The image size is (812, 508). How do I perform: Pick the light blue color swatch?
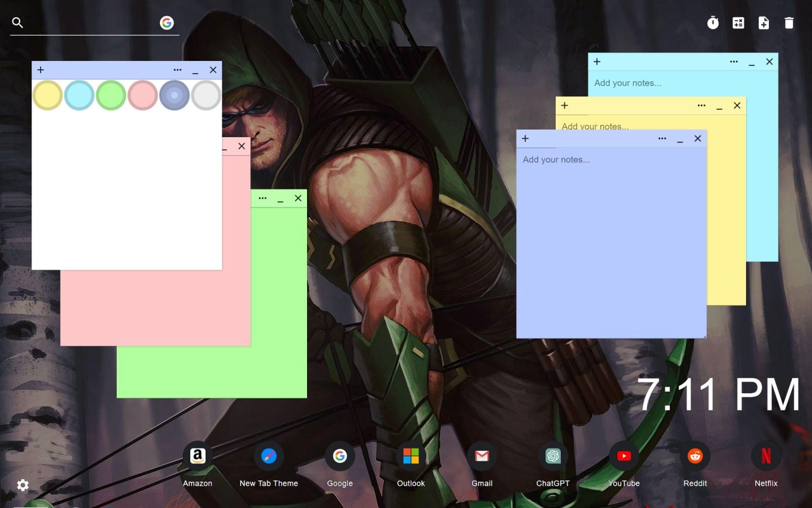coord(79,95)
